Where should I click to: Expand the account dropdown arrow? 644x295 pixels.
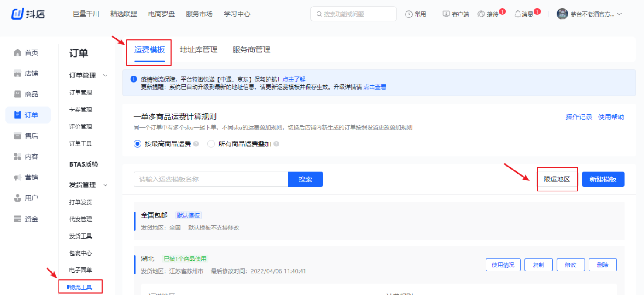click(619, 14)
